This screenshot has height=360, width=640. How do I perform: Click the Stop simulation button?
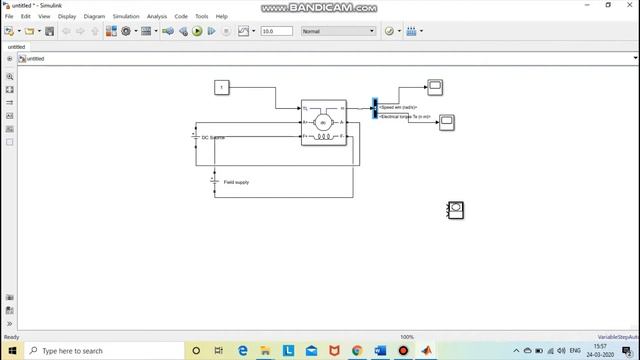[x=226, y=31]
